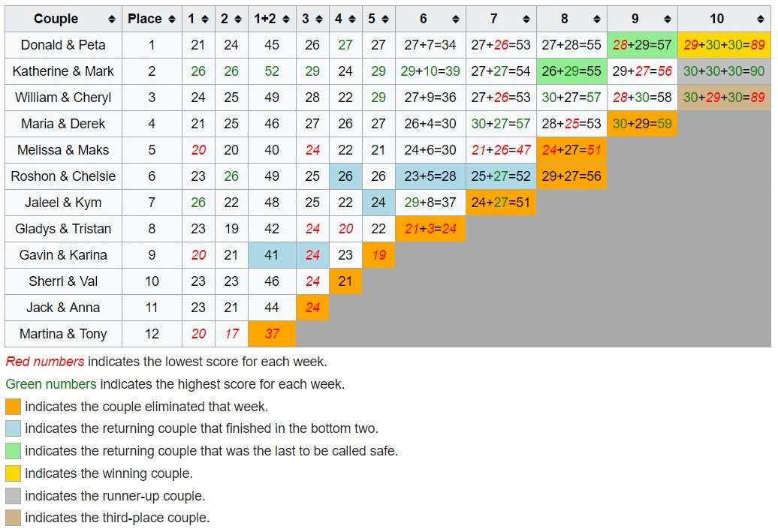Click Gladys & Tristan's week 6 score cell
Image resolution: width=778 pixels, height=532 pixels.
[x=430, y=229]
